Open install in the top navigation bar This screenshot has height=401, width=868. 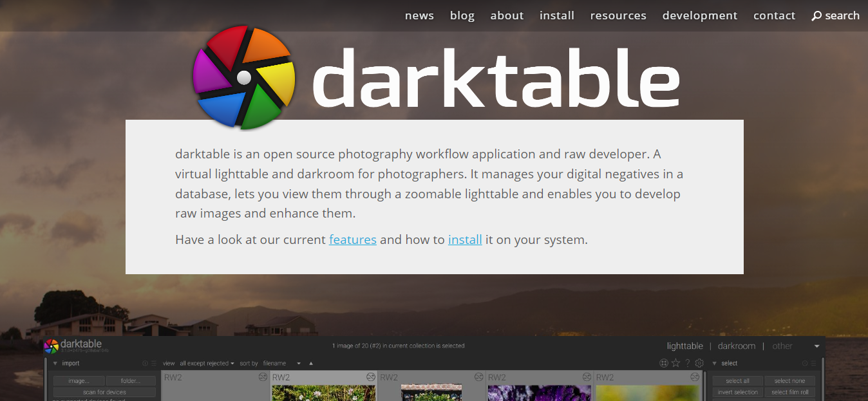coord(557,15)
